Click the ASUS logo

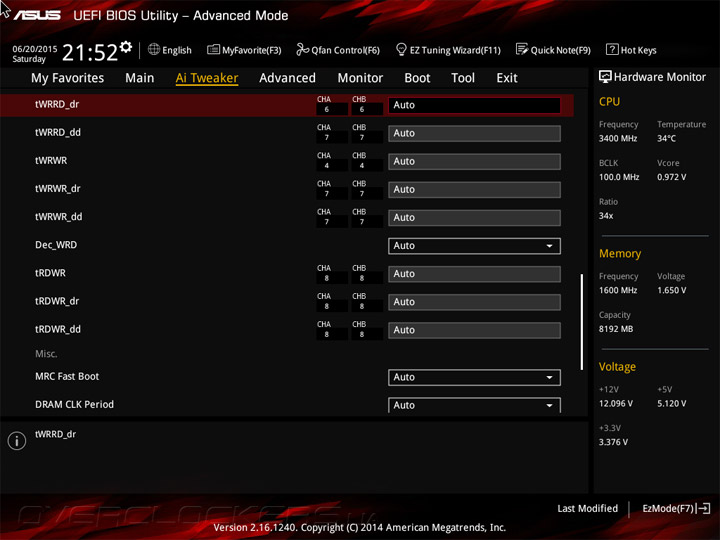37,15
